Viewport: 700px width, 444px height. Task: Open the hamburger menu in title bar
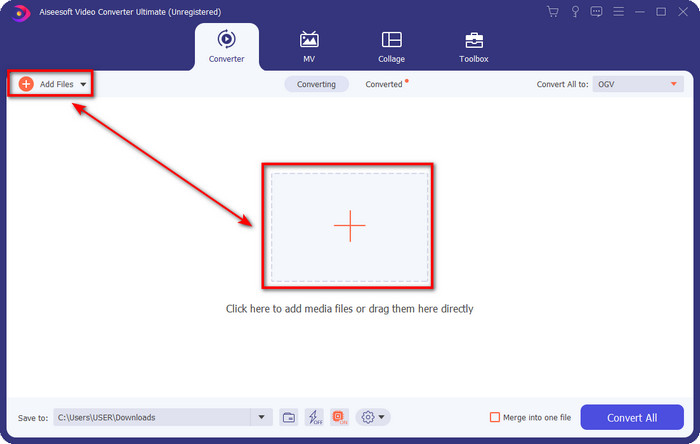tap(618, 12)
